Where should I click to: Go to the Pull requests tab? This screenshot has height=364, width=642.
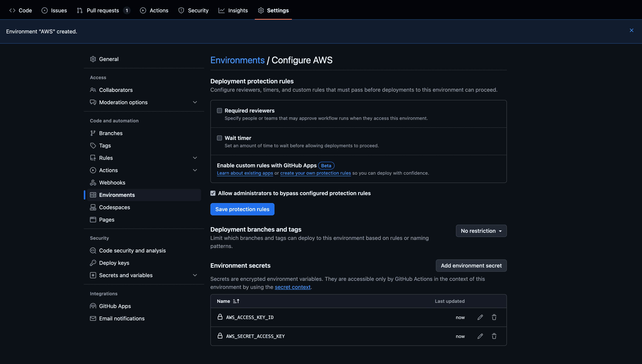coord(103,10)
